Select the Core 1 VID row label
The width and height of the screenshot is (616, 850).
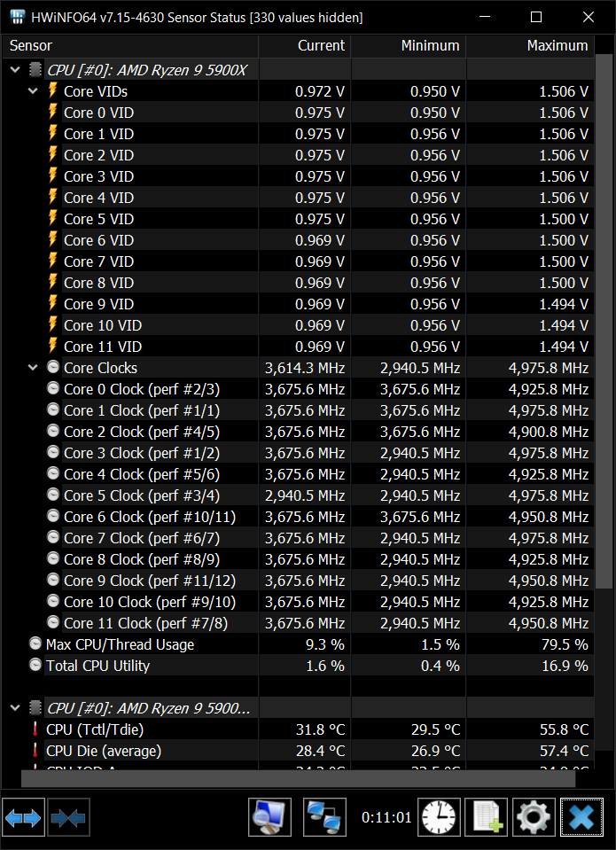(98, 134)
